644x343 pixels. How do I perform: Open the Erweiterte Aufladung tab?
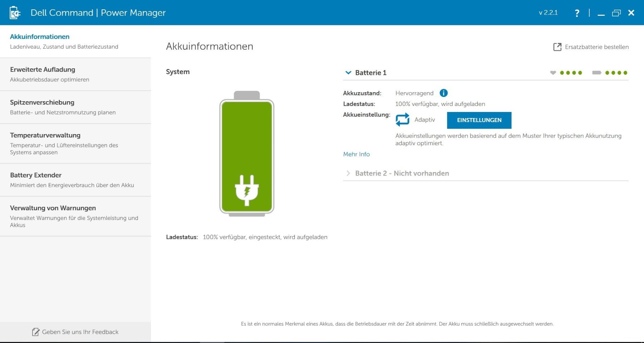[x=75, y=74]
